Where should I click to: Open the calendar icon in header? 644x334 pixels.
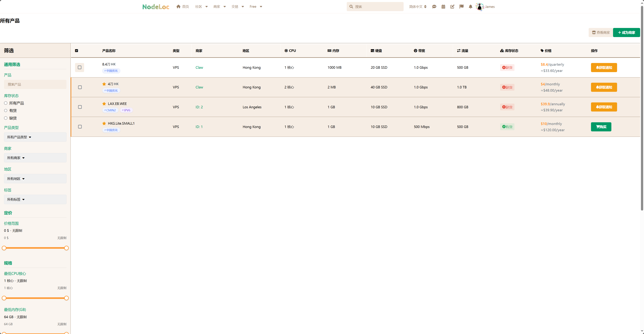(x=443, y=7)
